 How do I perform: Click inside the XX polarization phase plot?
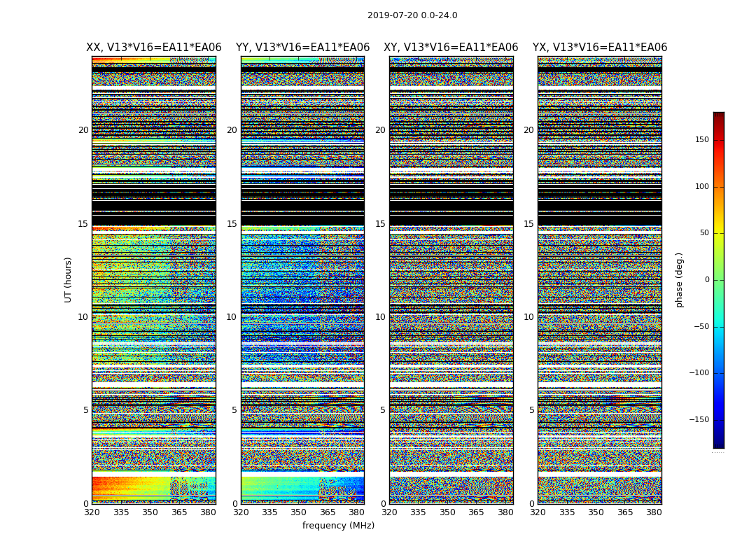(154, 280)
